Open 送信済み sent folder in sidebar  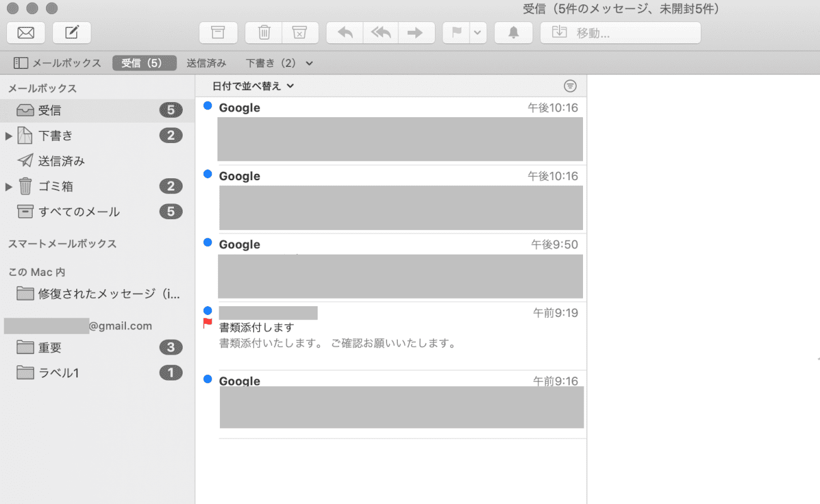[98, 161]
